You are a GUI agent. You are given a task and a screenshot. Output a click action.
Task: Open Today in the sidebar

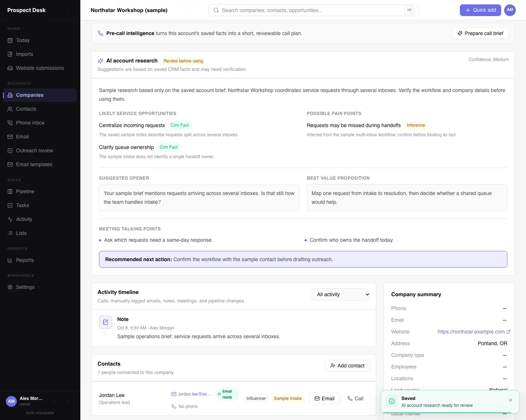tap(40, 40)
